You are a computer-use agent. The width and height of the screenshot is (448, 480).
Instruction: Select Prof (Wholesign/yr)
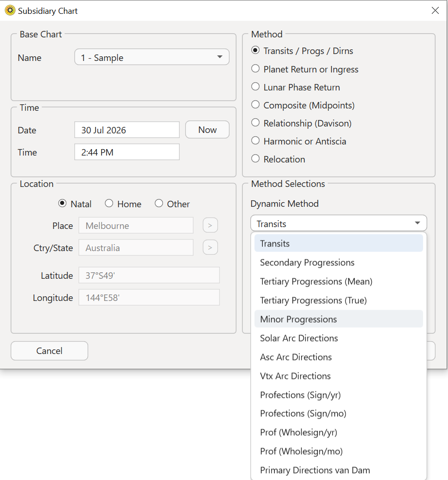coord(339,432)
